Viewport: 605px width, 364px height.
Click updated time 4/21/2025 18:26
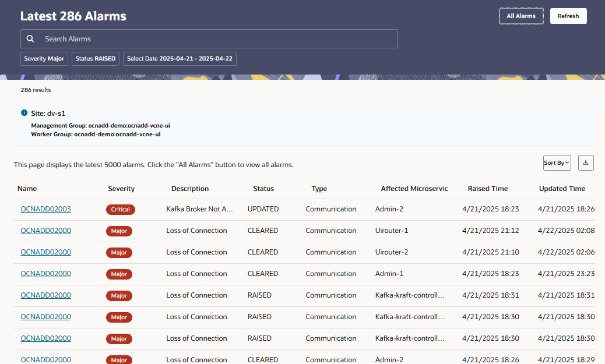(x=566, y=209)
